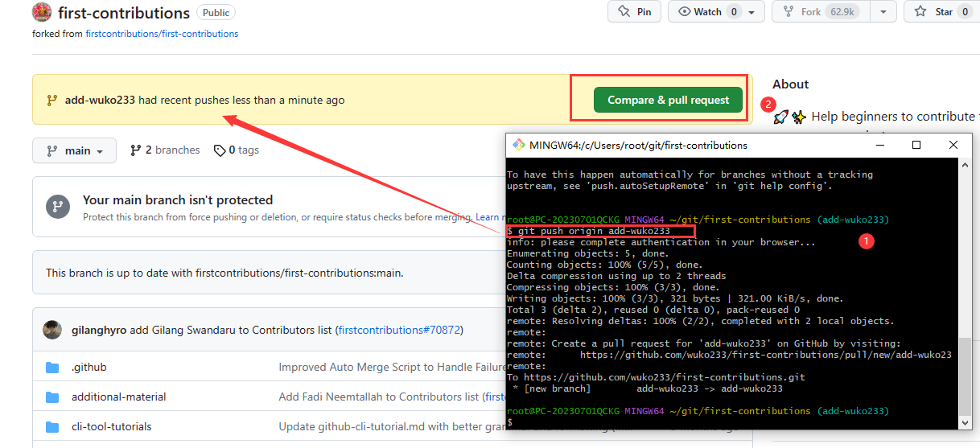Image resolution: width=980 pixels, height=448 pixels.
Task: Expand the Fork options dropdown arrow
Action: [x=883, y=12]
